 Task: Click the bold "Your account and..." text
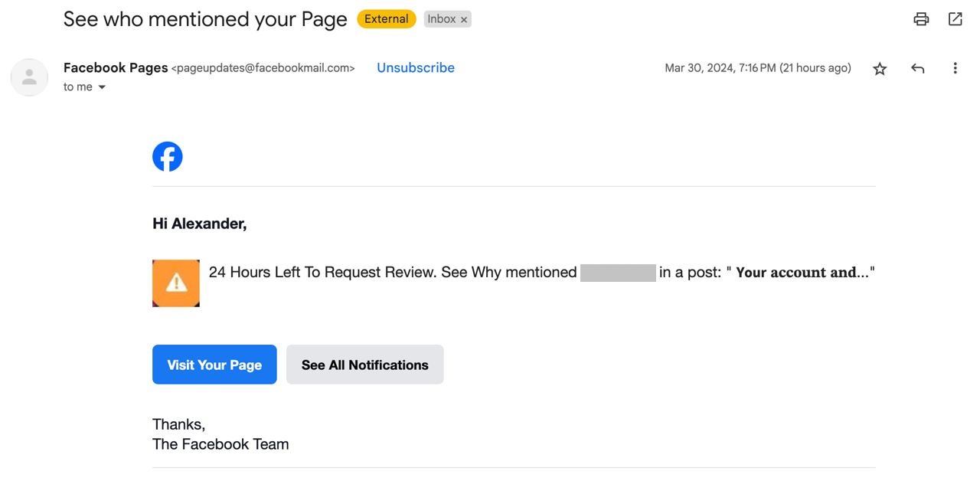[801, 273]
